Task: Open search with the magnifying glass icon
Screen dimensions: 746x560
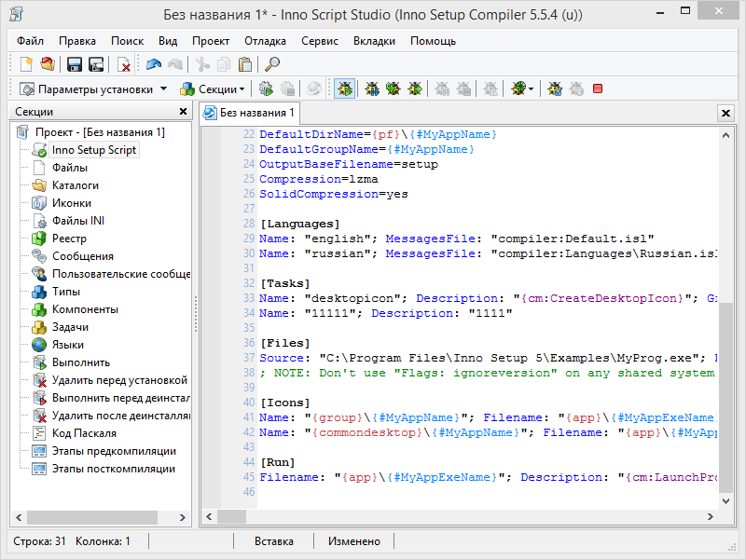Action: 272,64
